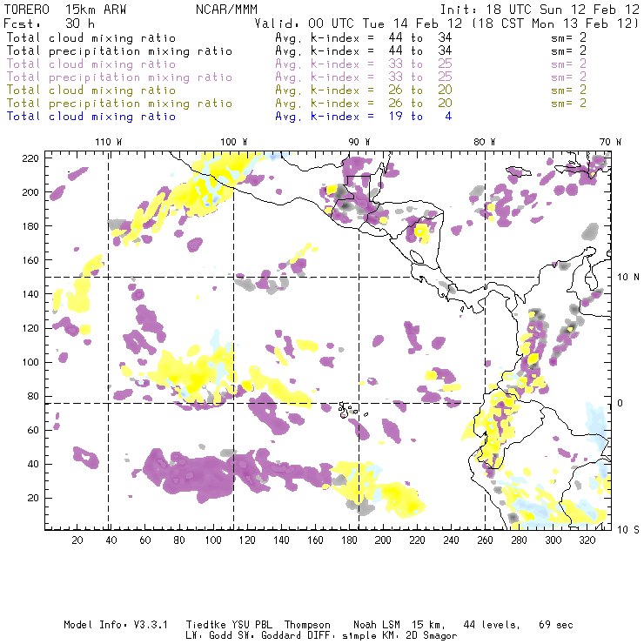Click "Valid: 00 UTC Tue 14 Feb 12" text
The image size is (644, 644).
(x=358, y=23)
